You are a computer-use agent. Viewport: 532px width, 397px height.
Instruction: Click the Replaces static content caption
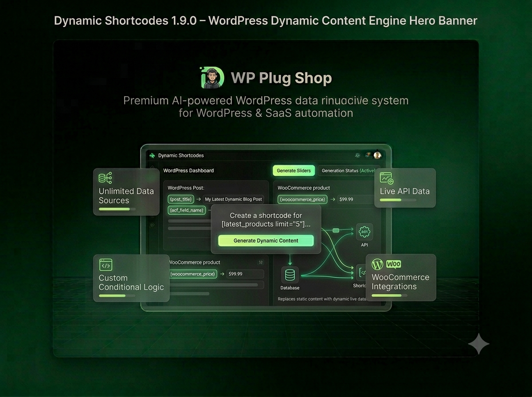click(322, 299)
